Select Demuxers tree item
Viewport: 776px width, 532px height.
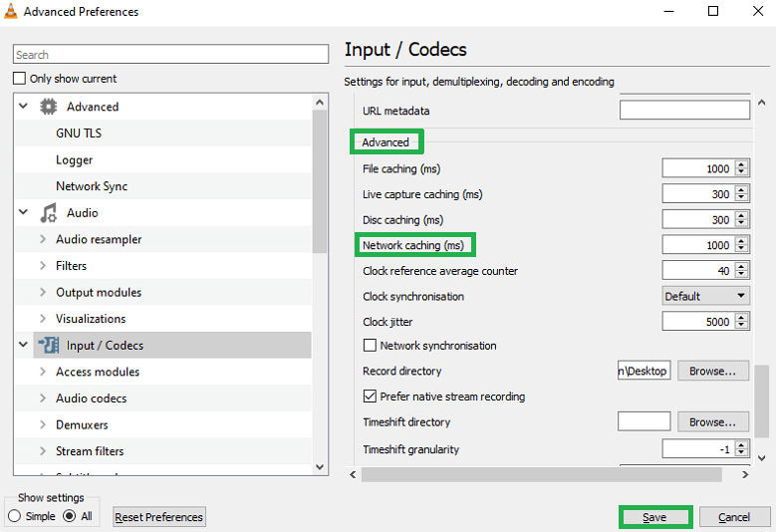tap(82, 424)
